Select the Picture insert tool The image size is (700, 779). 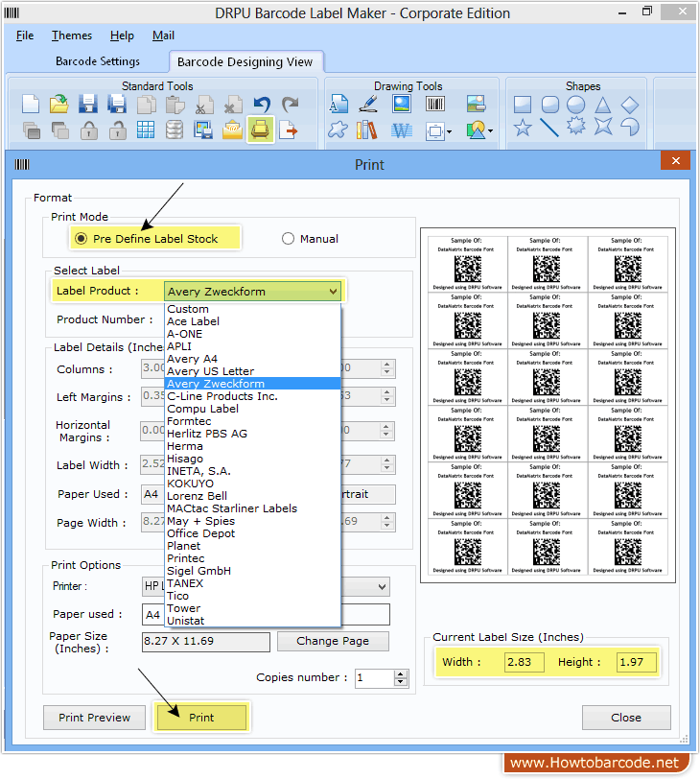tap(401, 104)
